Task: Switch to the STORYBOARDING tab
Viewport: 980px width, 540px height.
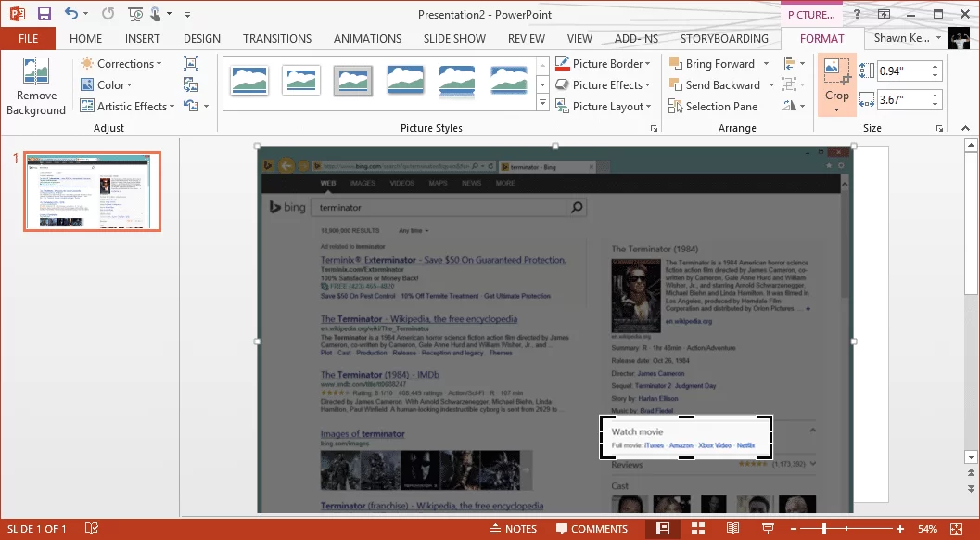Action: [x=724, y=39]
